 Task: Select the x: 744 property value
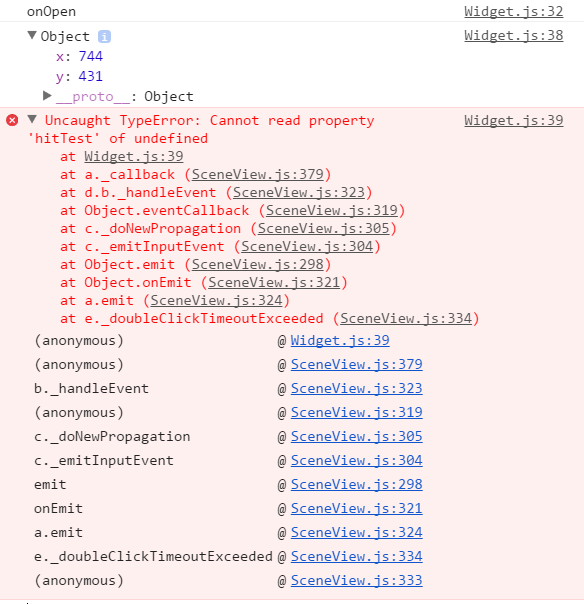point(91,56)
